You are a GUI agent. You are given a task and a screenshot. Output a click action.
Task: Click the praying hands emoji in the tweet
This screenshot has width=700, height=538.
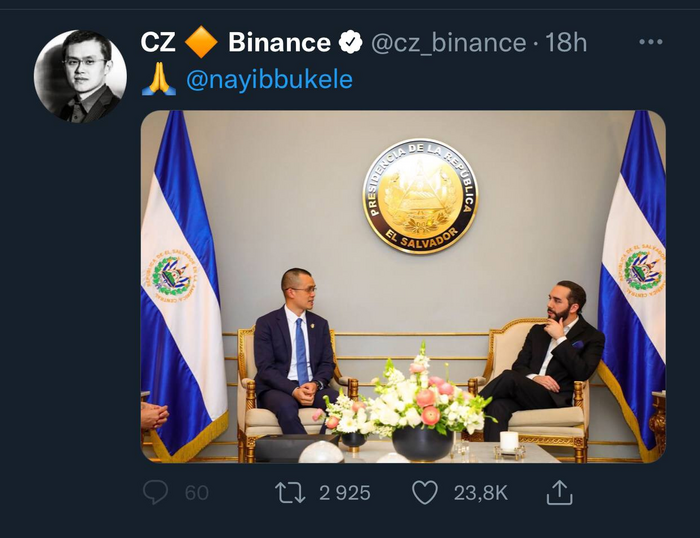[x=158, y=79]
